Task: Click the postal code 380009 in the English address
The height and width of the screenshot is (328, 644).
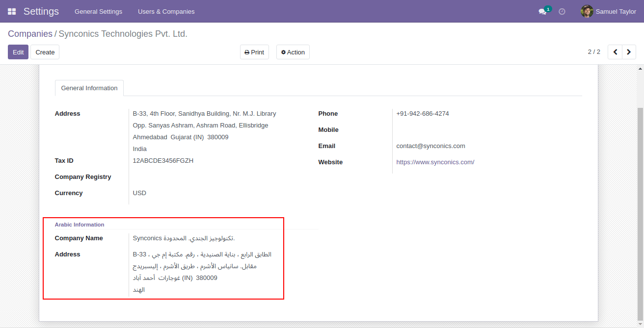Action: pos(218,137)
